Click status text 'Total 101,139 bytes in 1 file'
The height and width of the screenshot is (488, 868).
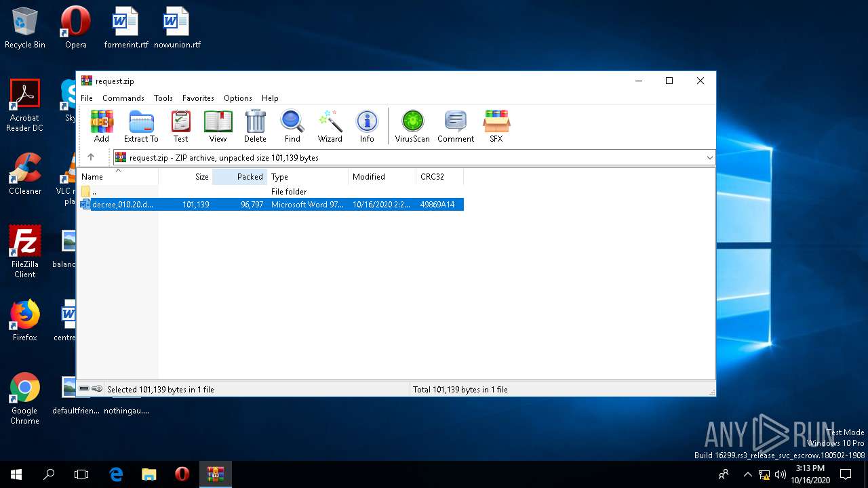pos(460,390)
